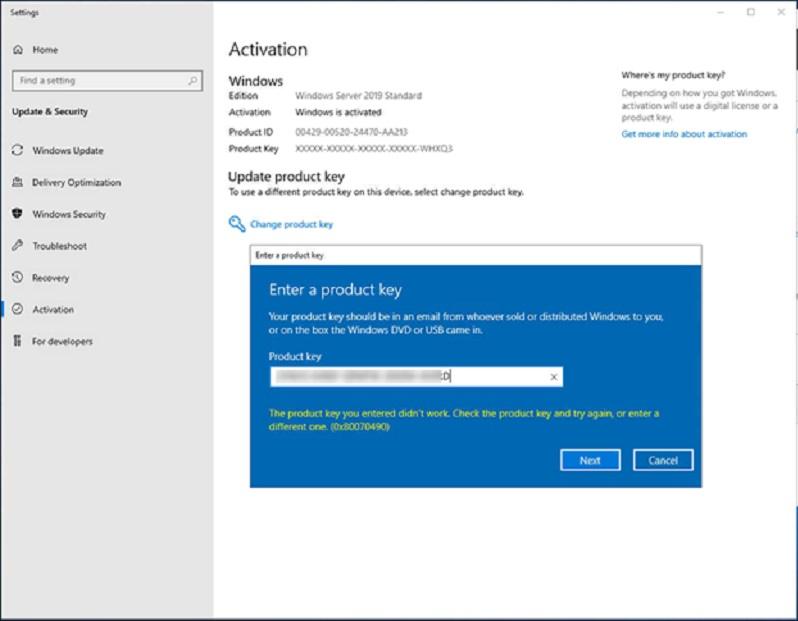The width and height of the screenshot is (798, 621).
Task: Click the key icon beside Change product key
Action: pyautogui.click(x=236, y=224)
